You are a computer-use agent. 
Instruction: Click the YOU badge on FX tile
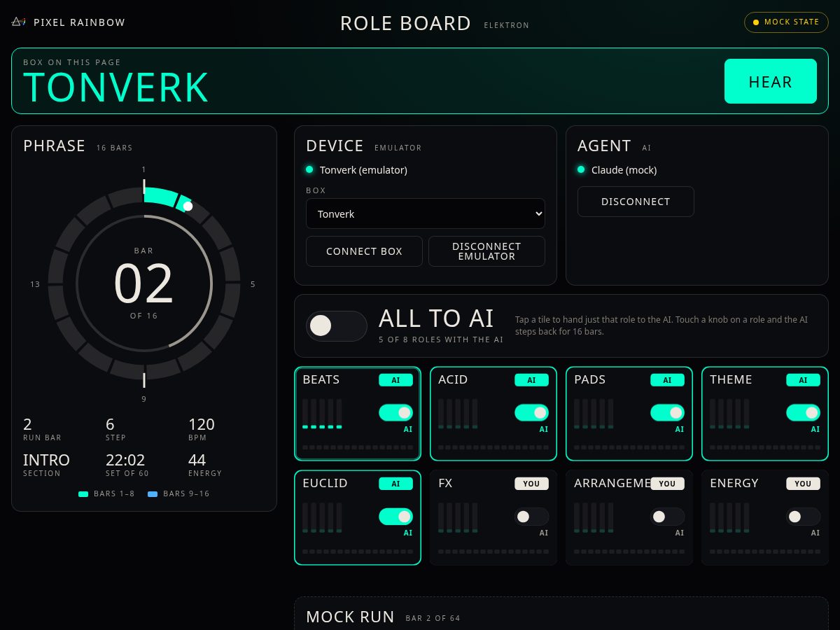532,484
